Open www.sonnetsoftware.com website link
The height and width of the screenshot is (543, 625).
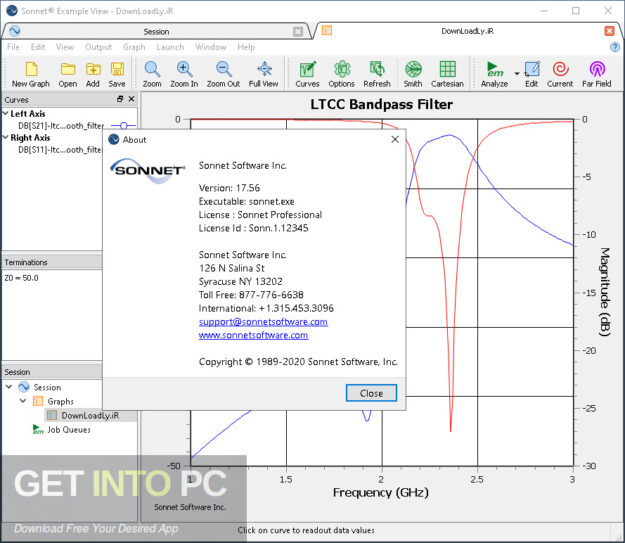(253, 335)
